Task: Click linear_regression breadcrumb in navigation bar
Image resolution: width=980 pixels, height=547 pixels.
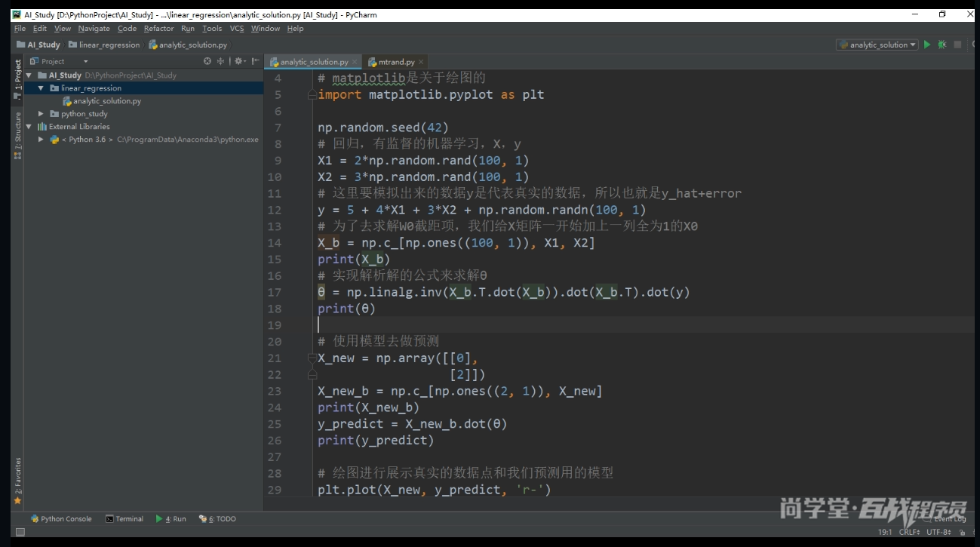Action: (x=104, y=45)
